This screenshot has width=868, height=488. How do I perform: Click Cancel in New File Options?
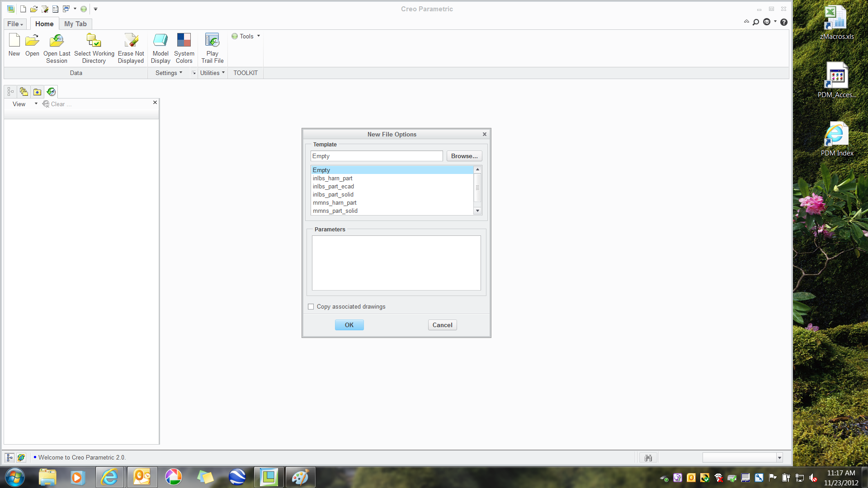tap(442, 325)
